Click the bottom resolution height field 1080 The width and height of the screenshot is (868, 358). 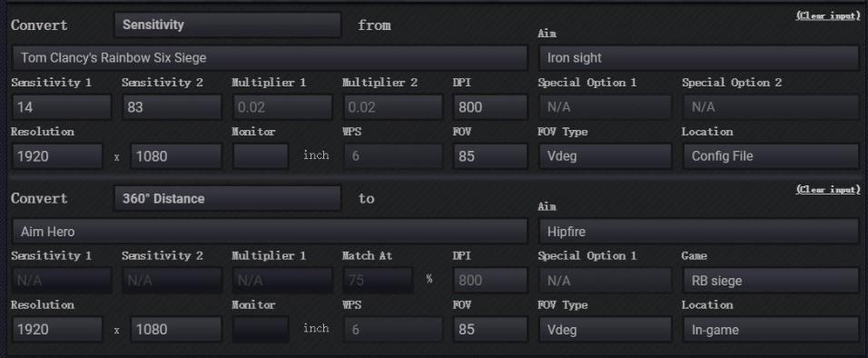coord(176,330)
